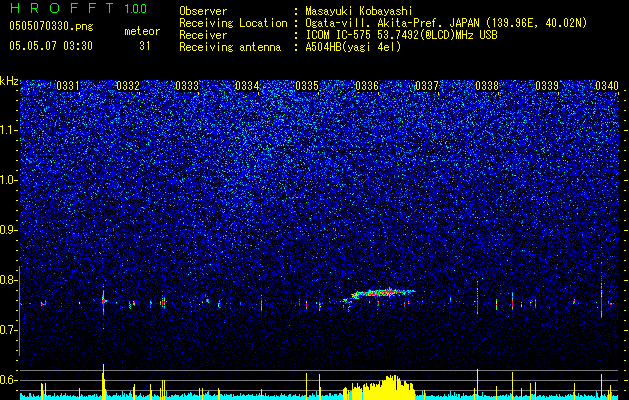This screenshot has width=629, height=400.
Task: Click the Receiving antenna label
Action: point(230,47)
